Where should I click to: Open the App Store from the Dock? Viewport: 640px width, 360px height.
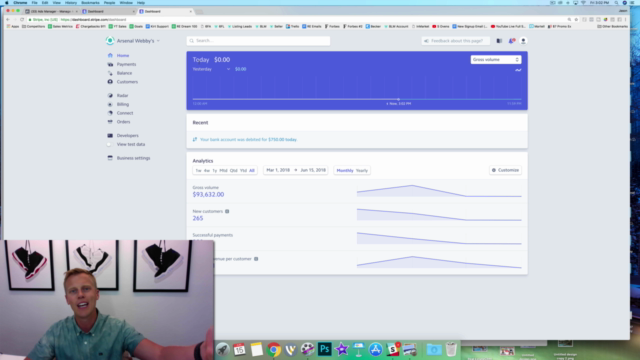click(376, 349)
